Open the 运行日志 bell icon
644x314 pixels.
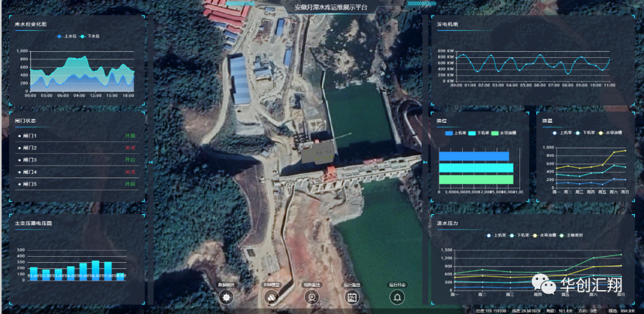click(x=397, y=297)
